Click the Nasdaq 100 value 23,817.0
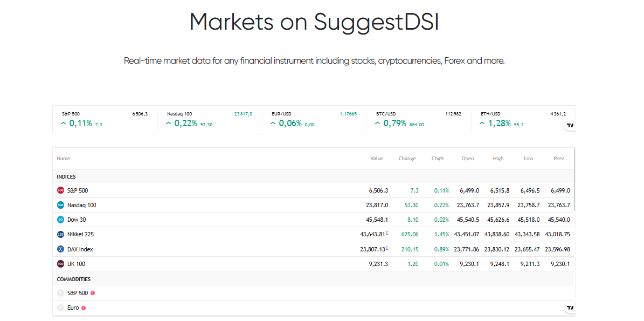644x321 pixels. tap(377, 205)
